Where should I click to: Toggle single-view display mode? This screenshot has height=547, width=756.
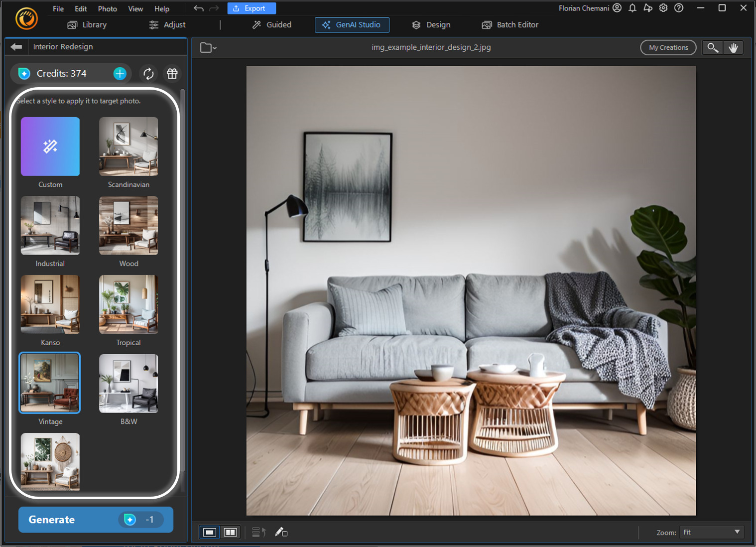coord(209,532)
